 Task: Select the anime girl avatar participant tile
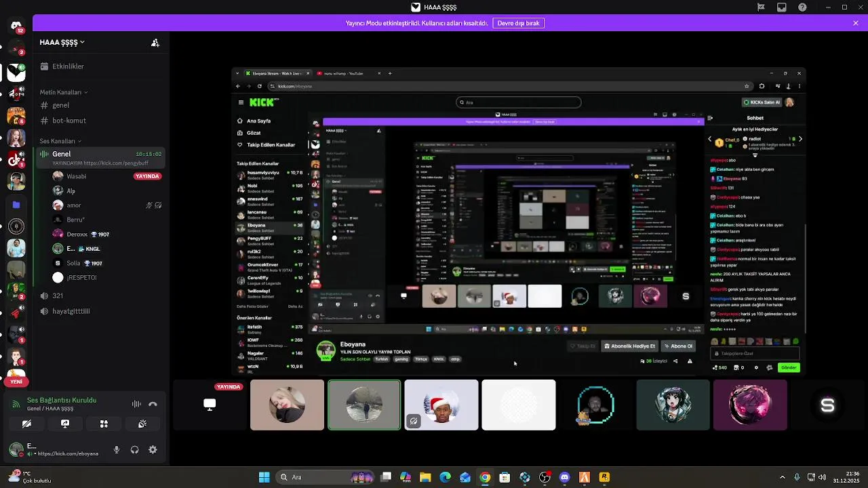[x=673, y=405]
